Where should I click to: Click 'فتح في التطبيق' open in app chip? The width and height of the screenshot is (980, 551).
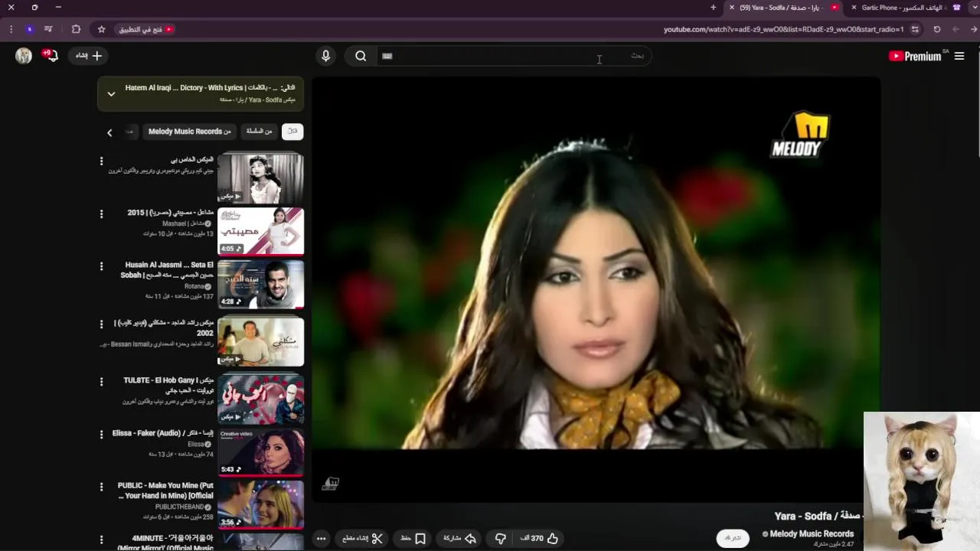point(145,29)
